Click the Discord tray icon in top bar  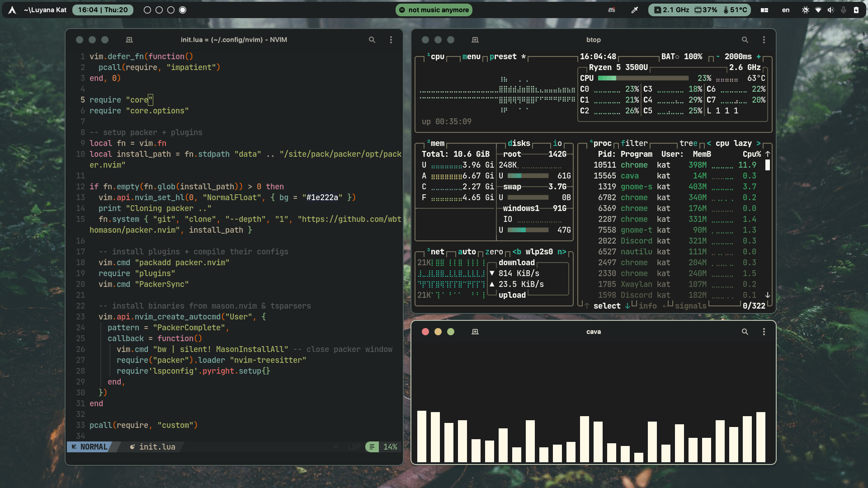click(x=612, y=10)
